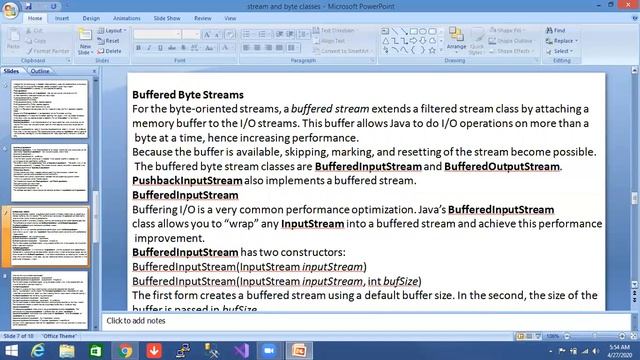
Task: Select the Oval shape
Action: pyautogui.click(x=423, y=31)
